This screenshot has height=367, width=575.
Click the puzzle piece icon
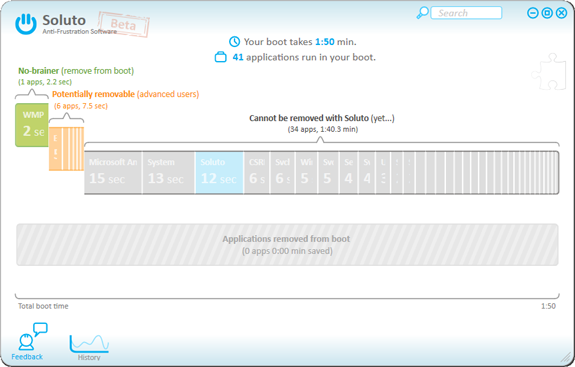click(549, 72)
